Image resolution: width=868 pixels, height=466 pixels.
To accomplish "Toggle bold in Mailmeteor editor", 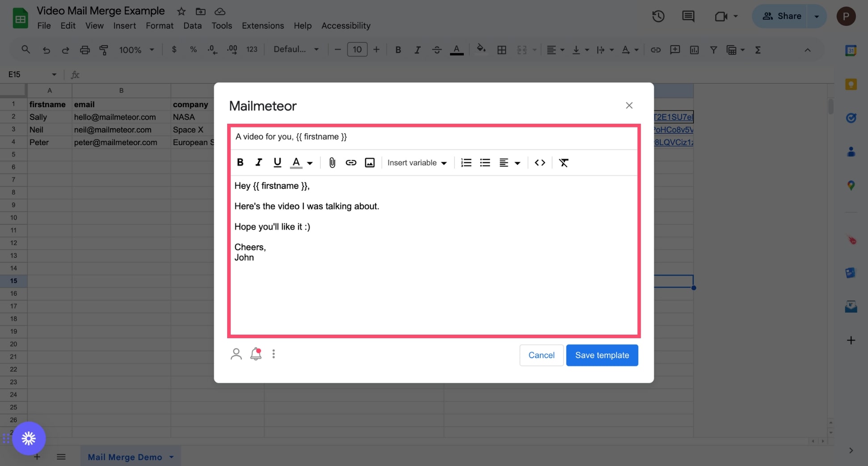I will point(240,163).
